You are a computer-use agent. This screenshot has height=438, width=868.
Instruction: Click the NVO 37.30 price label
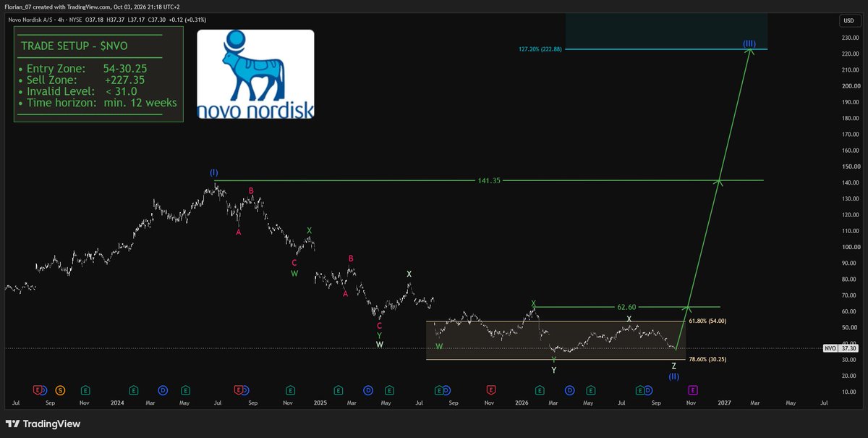pyautogui.click(x=842, y=348)
